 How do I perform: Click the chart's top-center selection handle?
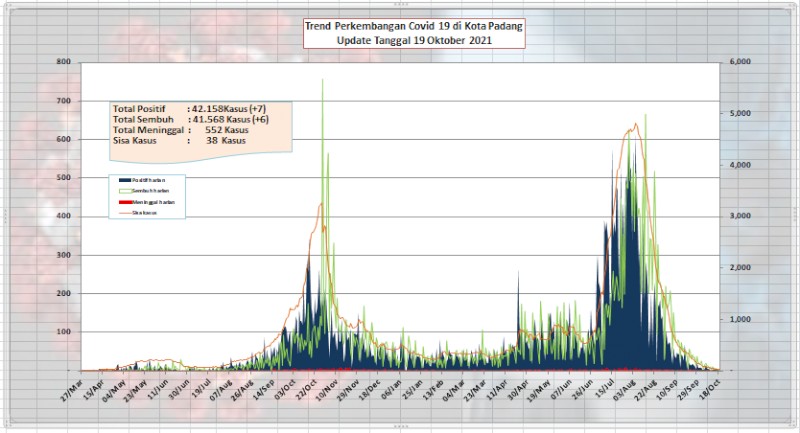coord(401,4)
